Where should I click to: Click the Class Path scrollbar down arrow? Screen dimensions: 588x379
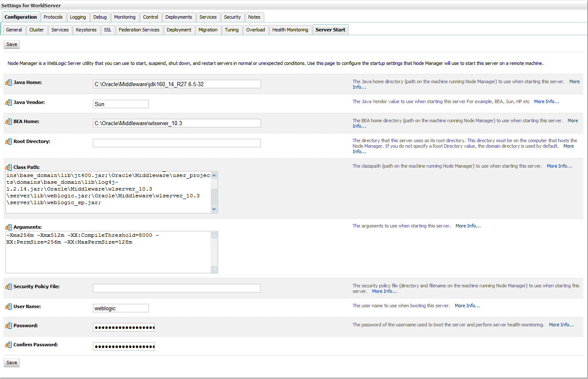214,209
